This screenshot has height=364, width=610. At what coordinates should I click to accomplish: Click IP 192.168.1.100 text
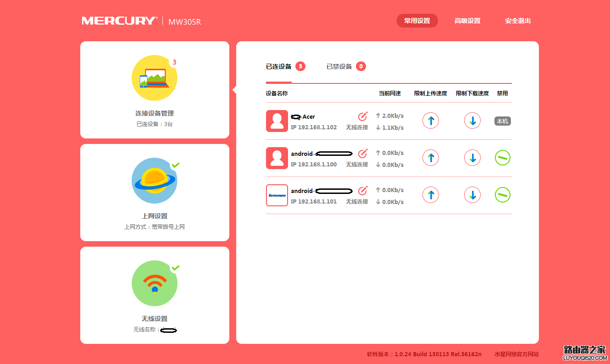314,164
